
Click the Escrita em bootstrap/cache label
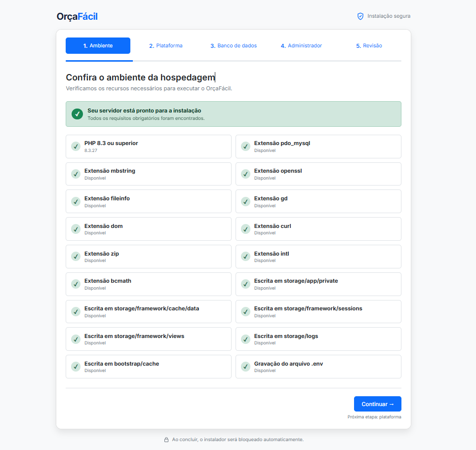pos(122,364)
